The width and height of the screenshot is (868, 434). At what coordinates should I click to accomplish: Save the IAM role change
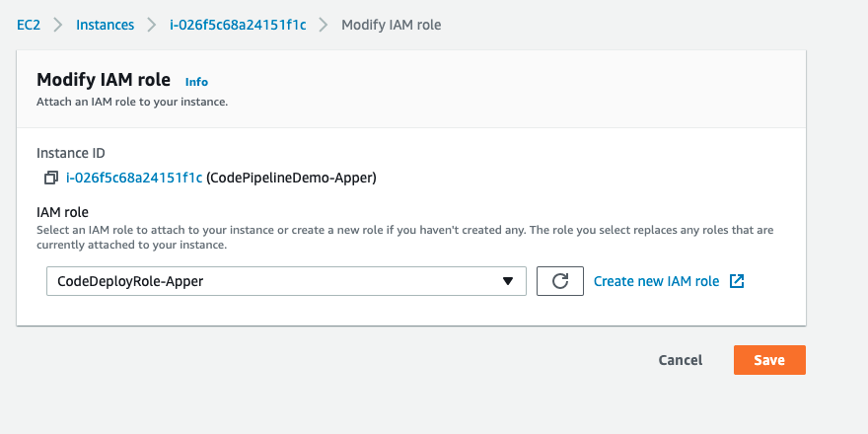coord(769,360)
